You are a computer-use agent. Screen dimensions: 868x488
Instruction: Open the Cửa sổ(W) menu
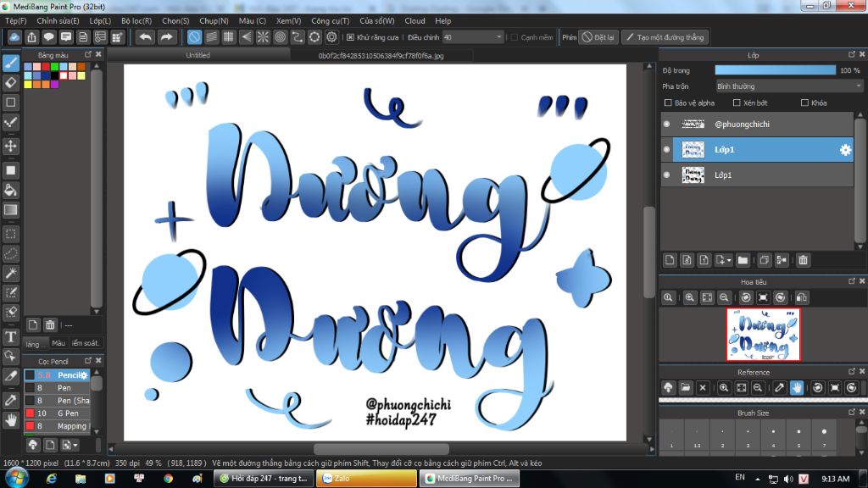[x=377, y=21]
